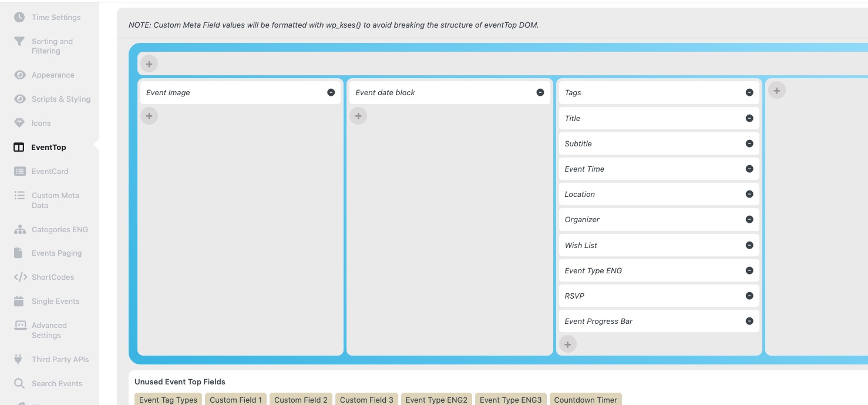
Task: Click the ShortCodes code bracket icon
Action: pyautogui.click(x=20, y=277)
